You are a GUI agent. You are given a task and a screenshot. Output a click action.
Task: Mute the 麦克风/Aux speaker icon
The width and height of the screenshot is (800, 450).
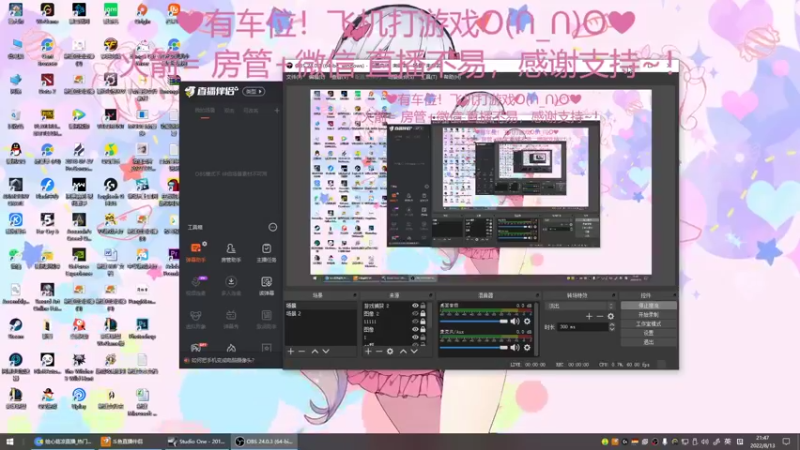pyautogui.click(x=515, y=347)
